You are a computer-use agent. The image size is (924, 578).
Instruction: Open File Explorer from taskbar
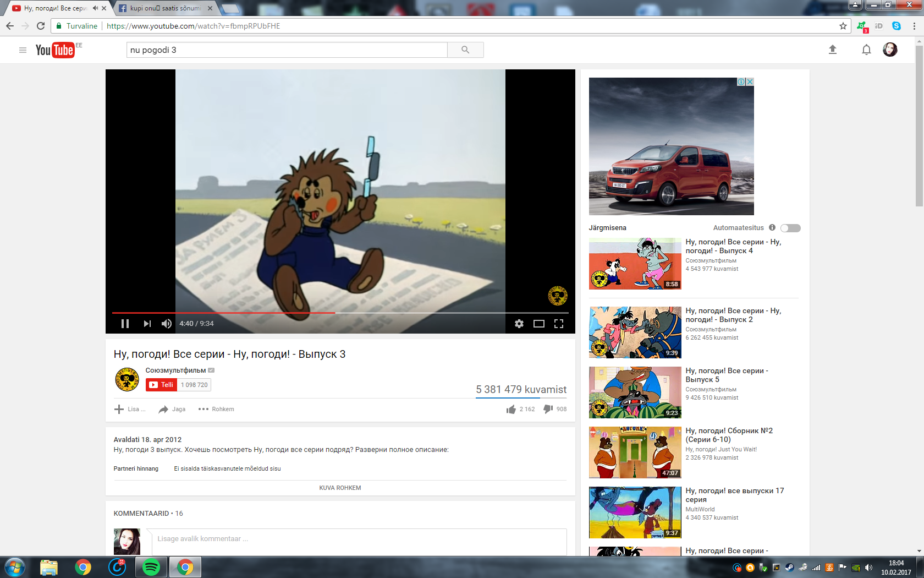(x=49, y=567)
